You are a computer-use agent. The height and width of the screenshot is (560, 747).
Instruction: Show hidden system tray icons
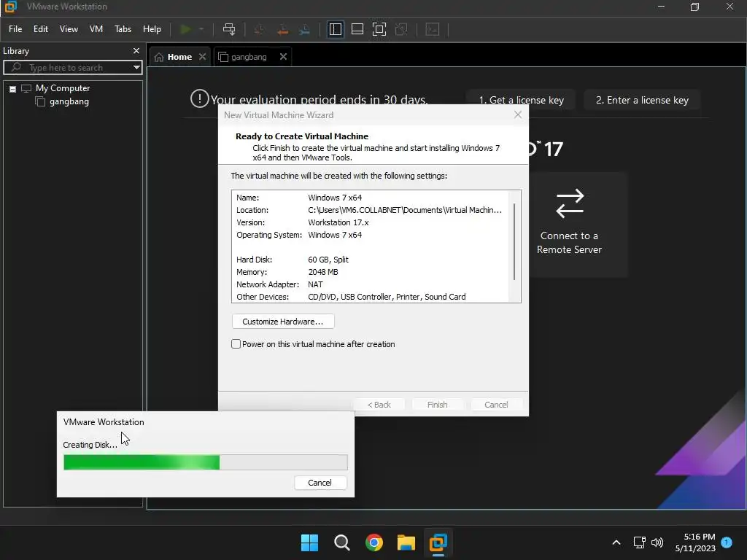pyautogui.click(x=616, y=542)
